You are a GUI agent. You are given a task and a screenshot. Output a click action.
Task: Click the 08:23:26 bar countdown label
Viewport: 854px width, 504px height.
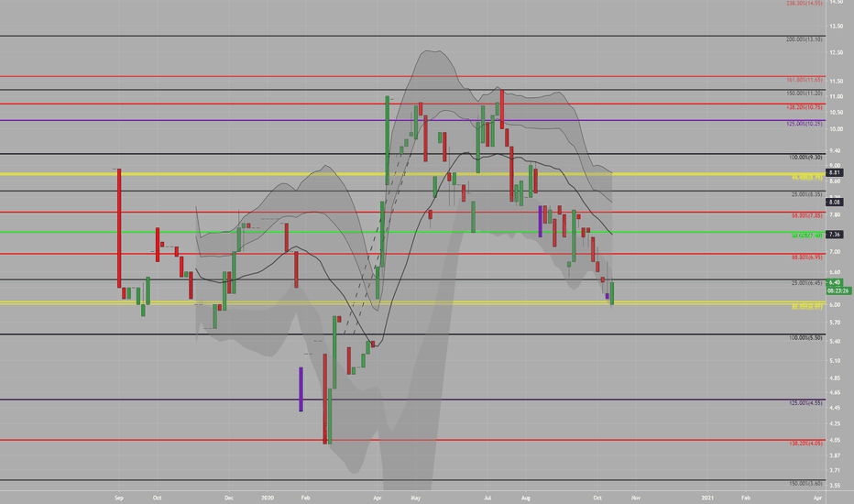pos(838,291)
